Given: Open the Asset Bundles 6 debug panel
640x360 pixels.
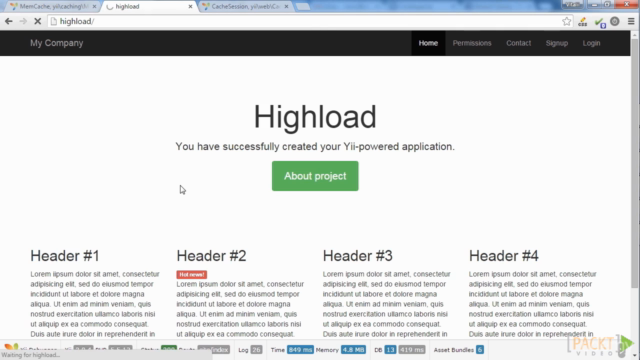Looking at the screenshot, I should [458, 350].
